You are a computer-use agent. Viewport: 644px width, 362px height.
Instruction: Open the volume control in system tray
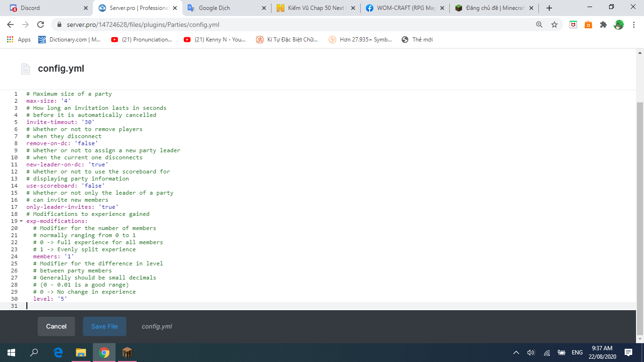(x=531, y=353)
